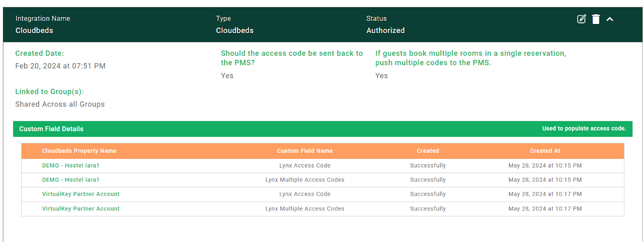Select the last Lynx Multiple Access Codes cell

305,209
